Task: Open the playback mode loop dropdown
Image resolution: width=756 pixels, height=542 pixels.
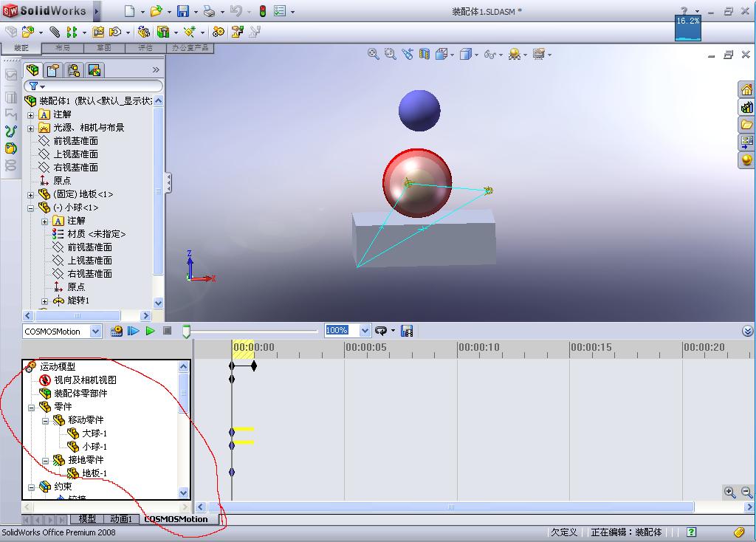Action: click(x=393, y=331)
